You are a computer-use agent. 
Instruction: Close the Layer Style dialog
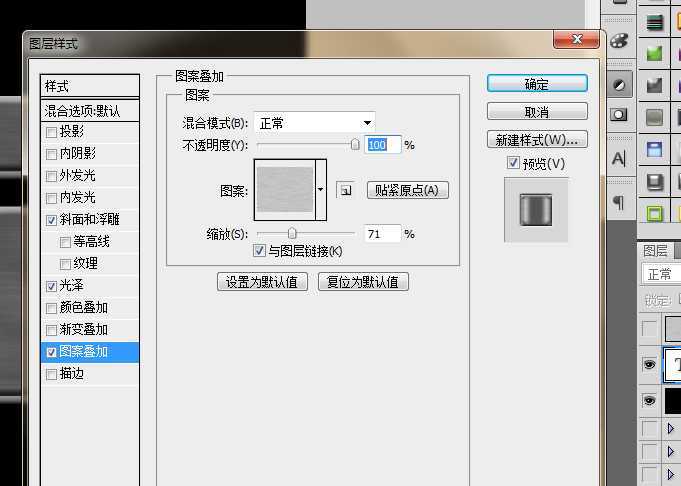576,40
